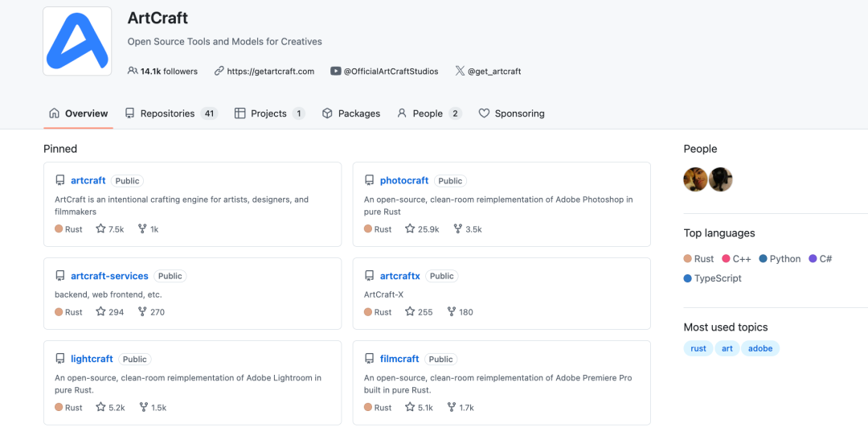Viewport: 868px width, 440px height.
Task: Click the followers people icon
Action: pos(133,71)
